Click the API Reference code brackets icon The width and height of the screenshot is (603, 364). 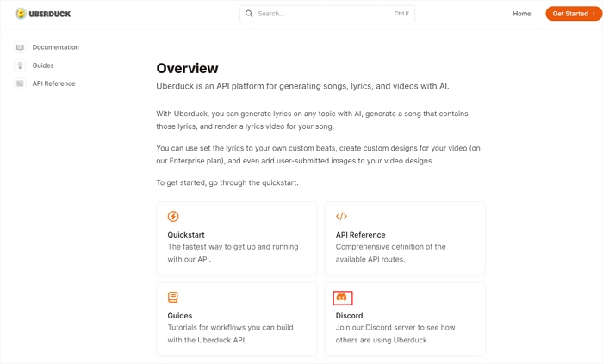(x=341, y=217)
